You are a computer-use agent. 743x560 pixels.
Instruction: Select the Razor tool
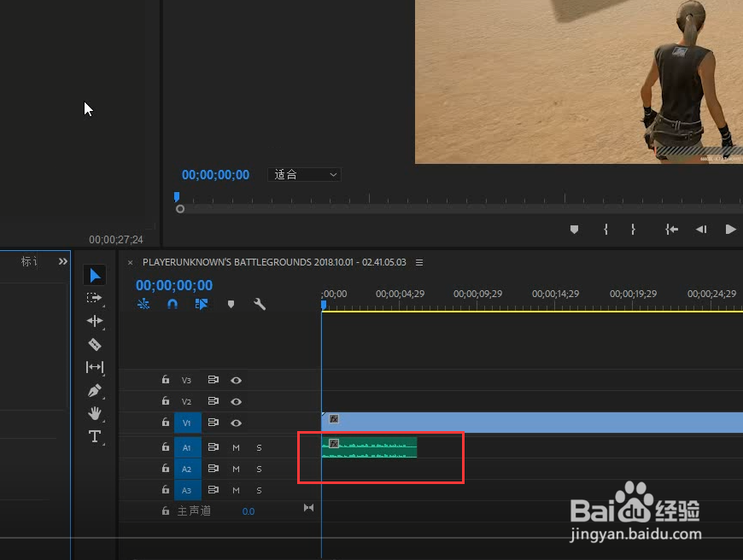(95, 344)
